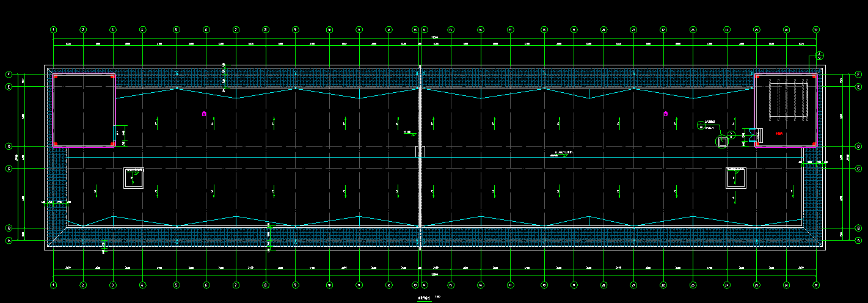Viewport: 868px width, 303px height.
Task: Click grid bubble 1 in the top axis row
Action: (54, 29)
